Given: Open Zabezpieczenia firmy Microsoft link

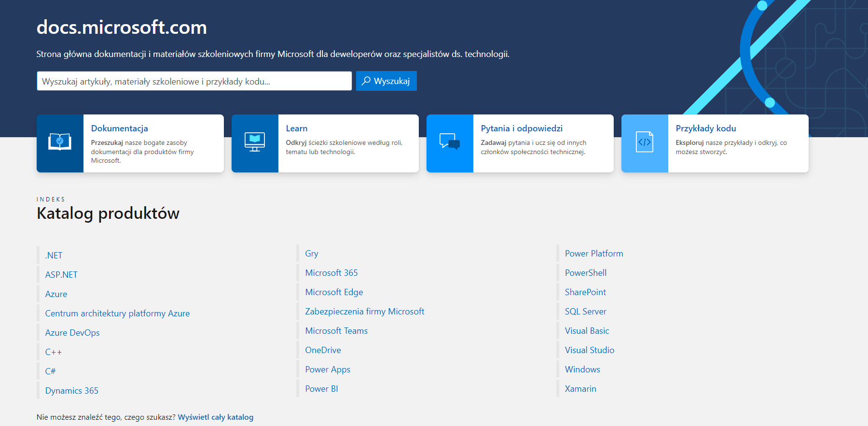Looking at the screenshot, I should (x=365, y=312).
